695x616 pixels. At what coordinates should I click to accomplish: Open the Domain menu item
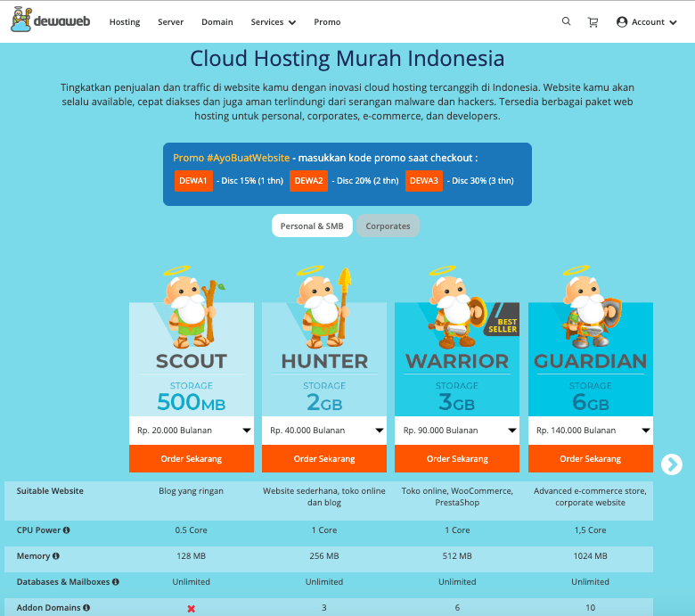click(x=217, y=21)
